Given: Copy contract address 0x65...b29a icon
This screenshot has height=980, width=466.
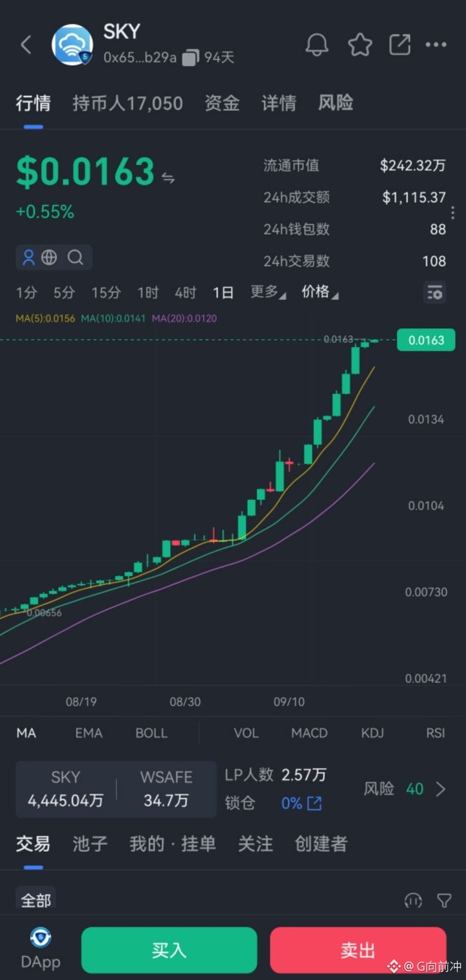Looking at the screenshot, I should (190, 57).
